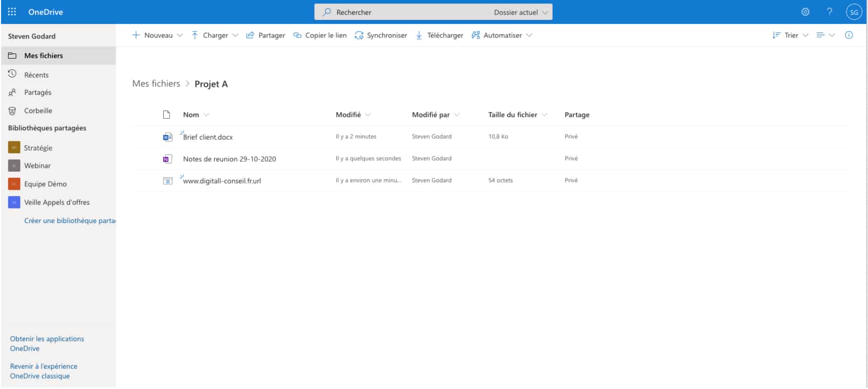Navigate to Mes fichiers breadcrumb
The image size is (868, 389).
(x=156, y=84)
